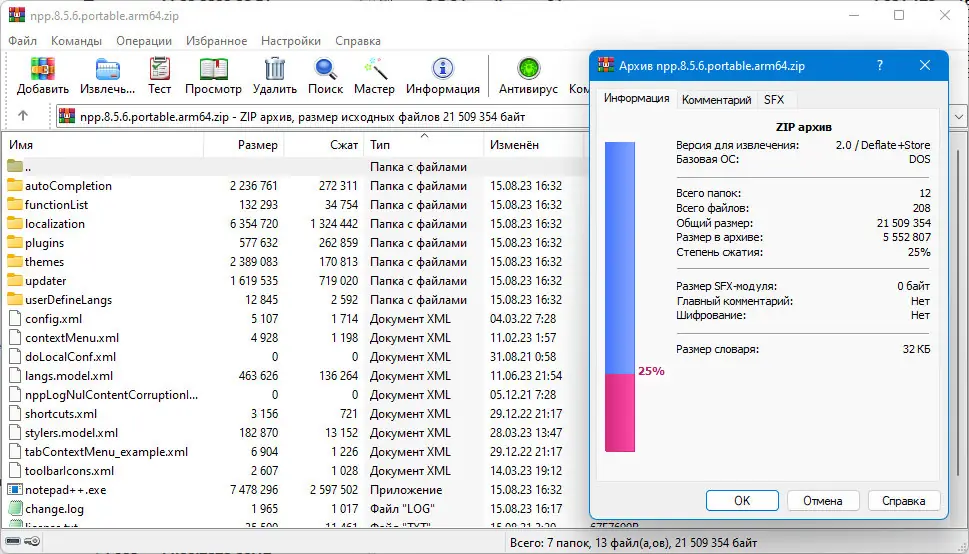Click the change.log file icon
969x554 pixels.
point(15,509)
